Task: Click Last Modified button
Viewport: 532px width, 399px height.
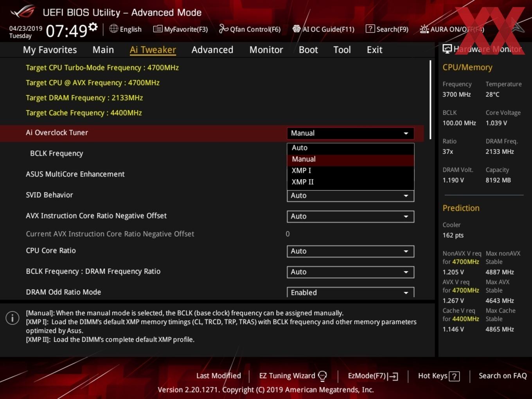Action: pos(218,376)
